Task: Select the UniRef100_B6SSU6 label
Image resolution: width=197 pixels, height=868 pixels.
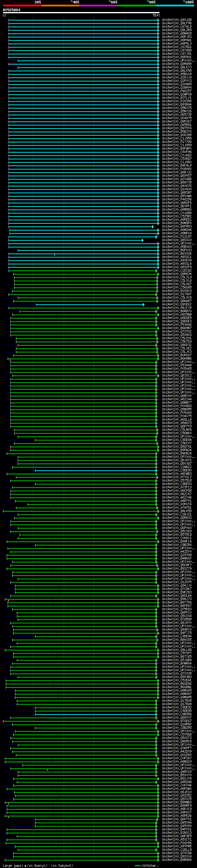Action: 177,253
